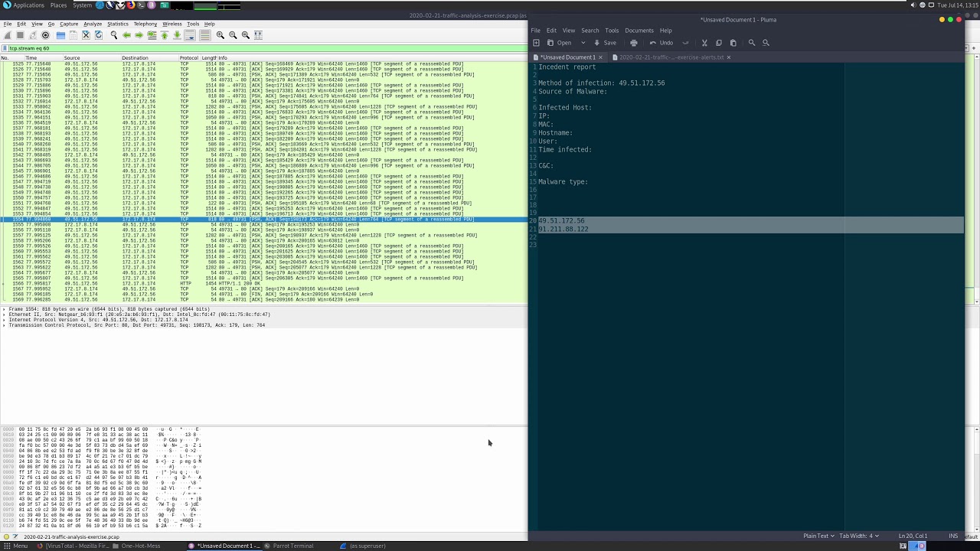Click the resize columns icon in Wireshark
Screen dimensions: 980x551
point(258,35)
